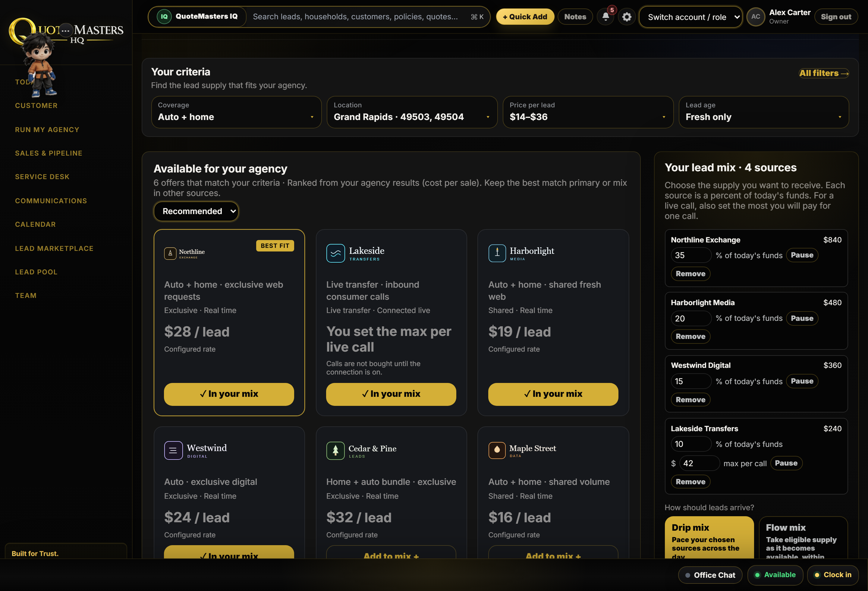Open the notifications bell
Viewport: 868px width, 591px height.
[605, 17]
